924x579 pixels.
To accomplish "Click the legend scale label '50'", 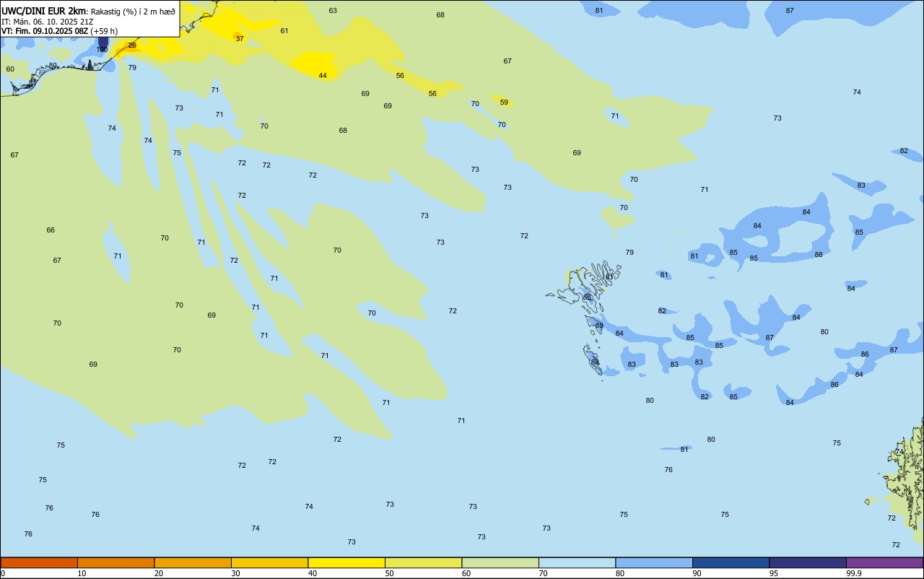I will [x=389, y=573].
